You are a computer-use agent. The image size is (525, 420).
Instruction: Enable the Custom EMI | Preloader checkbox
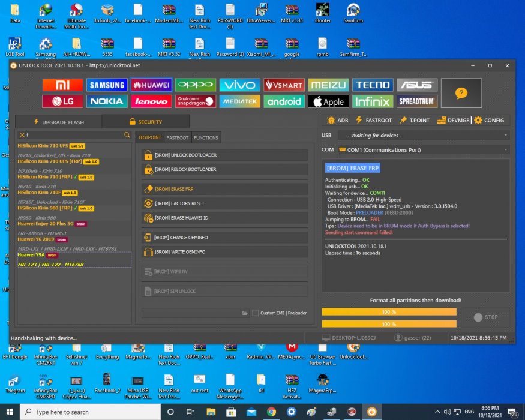(256, 313)
